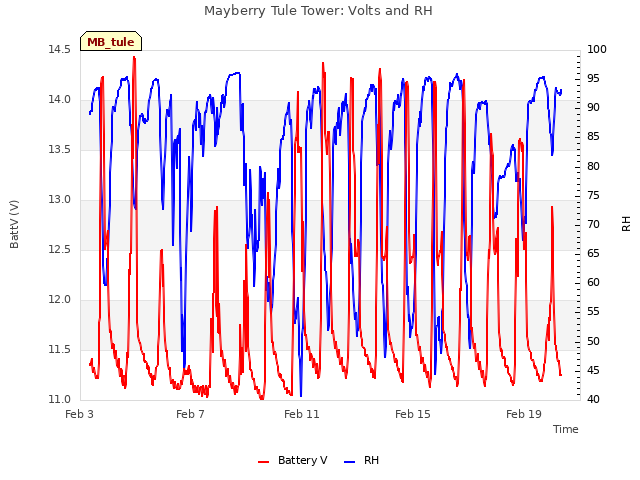Click the 13.5 voltage tick label

click(60, 150)
